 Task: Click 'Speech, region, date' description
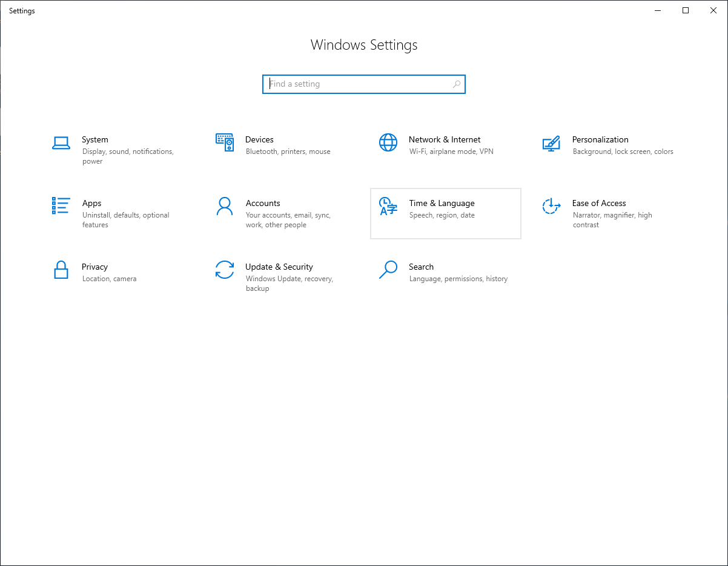pos(442,215)
